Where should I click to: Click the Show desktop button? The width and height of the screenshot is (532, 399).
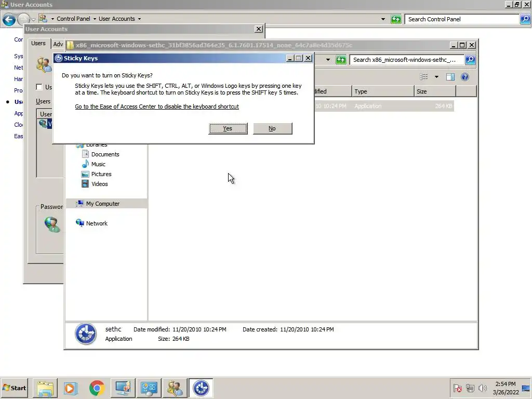pyautogui.click(x=527, y=388)
